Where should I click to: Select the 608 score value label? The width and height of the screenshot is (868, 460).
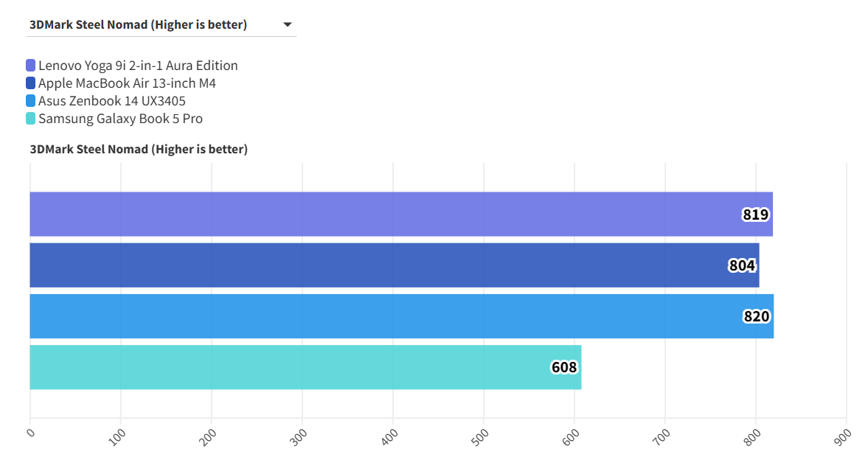click(x=564, y=367)
